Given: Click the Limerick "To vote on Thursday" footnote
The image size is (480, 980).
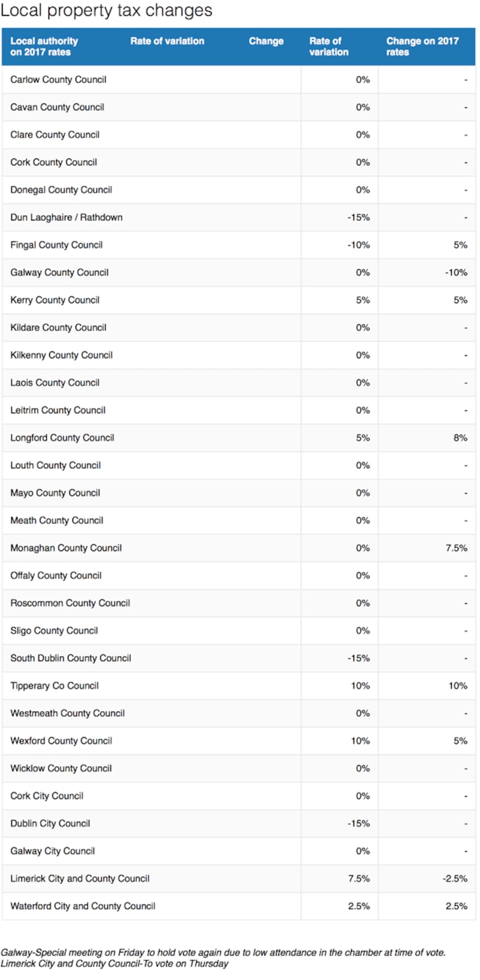Looking at the screenshot, I should pos(114,964).
